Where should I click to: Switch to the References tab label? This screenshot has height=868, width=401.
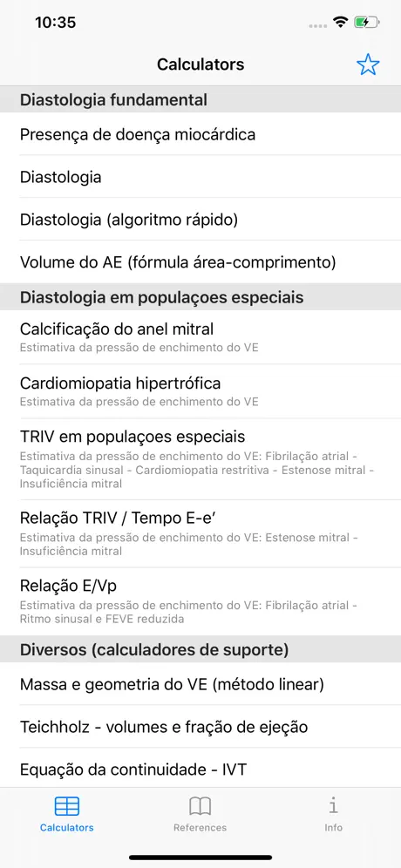coord(200,828)
